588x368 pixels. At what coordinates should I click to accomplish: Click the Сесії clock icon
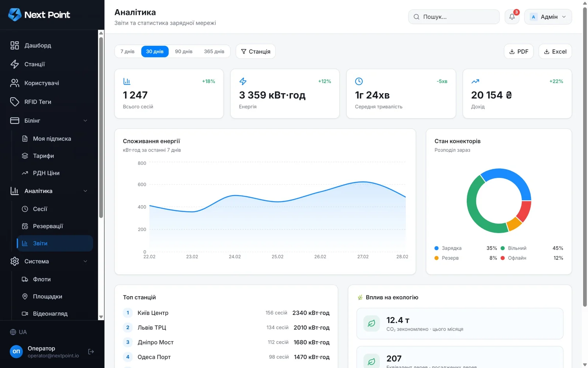pyautogui.click(x=25, y=209)
